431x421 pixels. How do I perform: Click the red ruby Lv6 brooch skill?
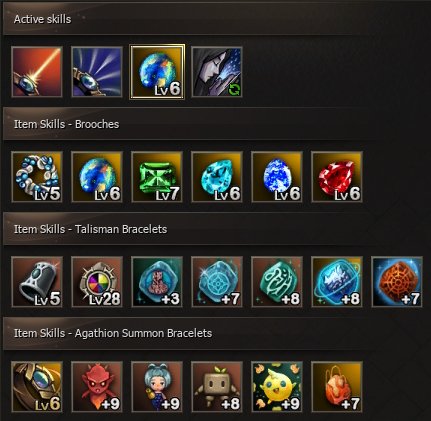337,177
